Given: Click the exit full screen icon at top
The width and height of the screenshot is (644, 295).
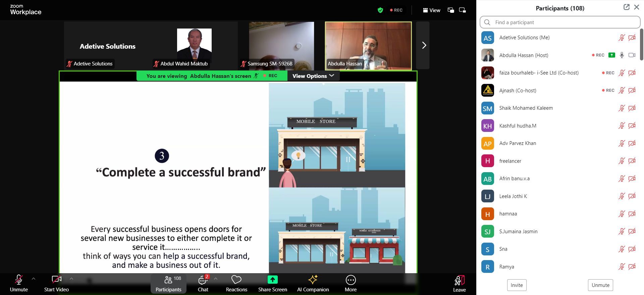Looking at the screenshot, I should (x=463, y=10).
